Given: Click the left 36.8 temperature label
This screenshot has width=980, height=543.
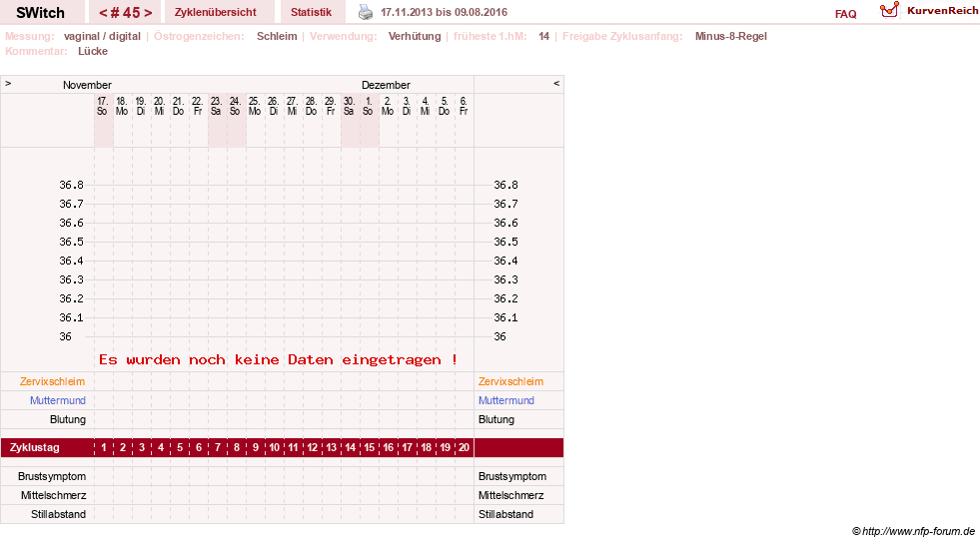Looking at the screenshot, I should [71, 185].
